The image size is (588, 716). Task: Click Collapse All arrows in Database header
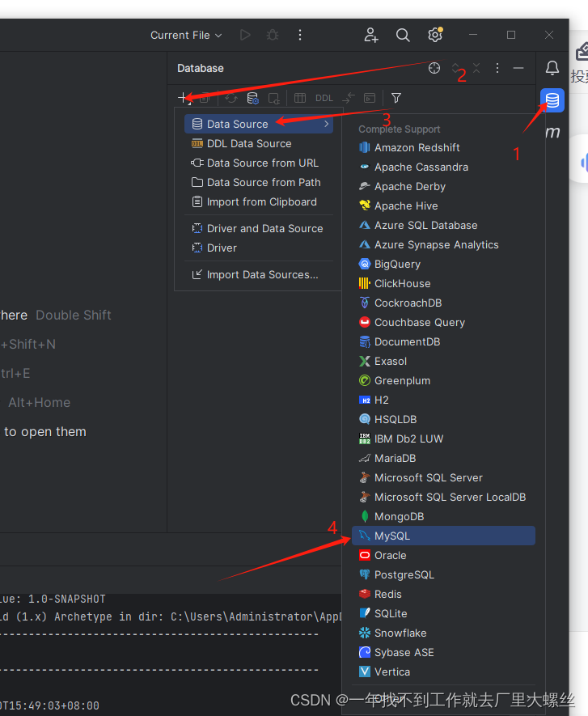[476, 68]
